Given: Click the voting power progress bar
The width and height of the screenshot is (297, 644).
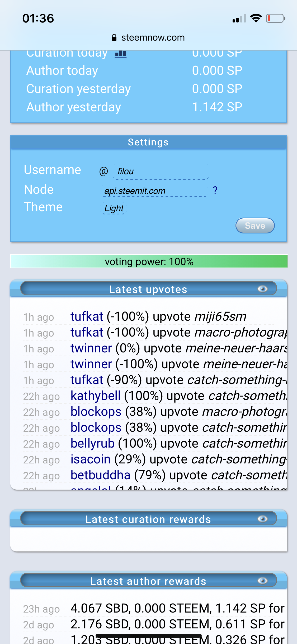Looking at the screenshot, I should (149, 261).
